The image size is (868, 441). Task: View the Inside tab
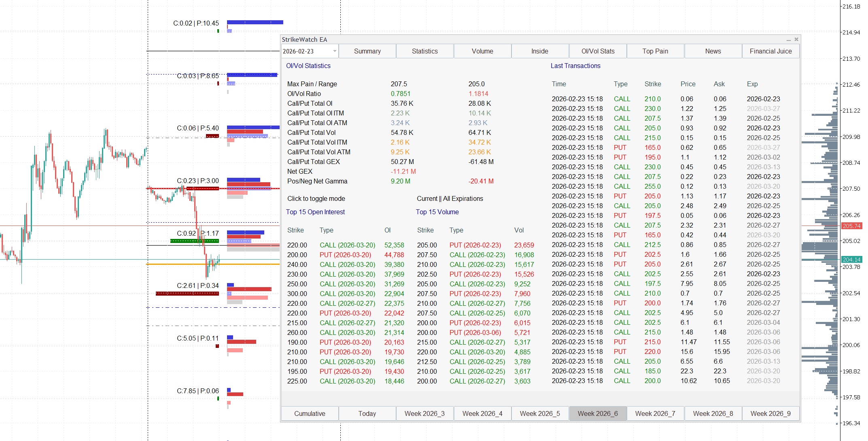coord(540,51)
